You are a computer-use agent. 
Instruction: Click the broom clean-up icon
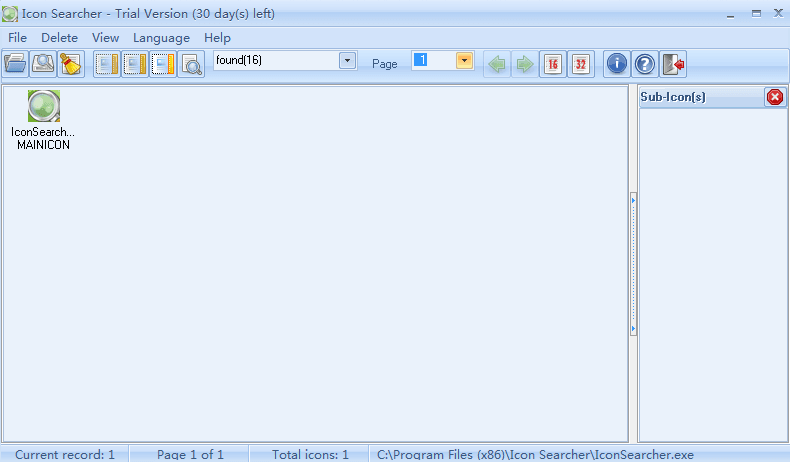coord(69,64)
